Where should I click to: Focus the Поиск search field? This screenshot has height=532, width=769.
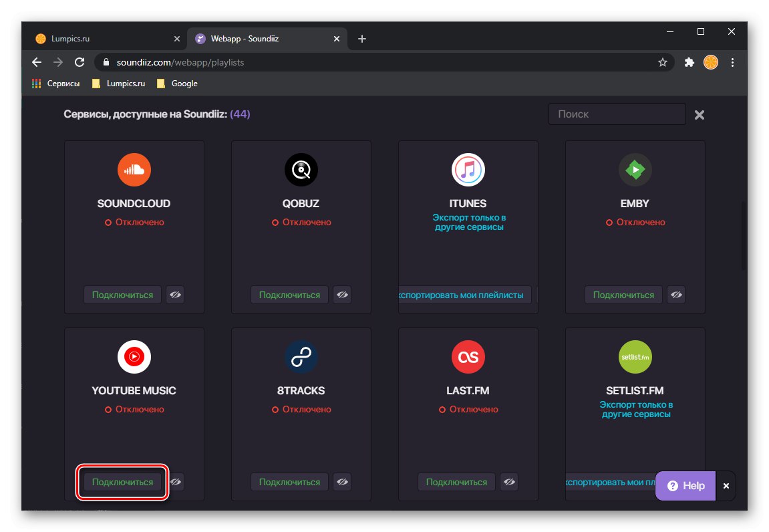pyautogui.click(x=617, y=114)
